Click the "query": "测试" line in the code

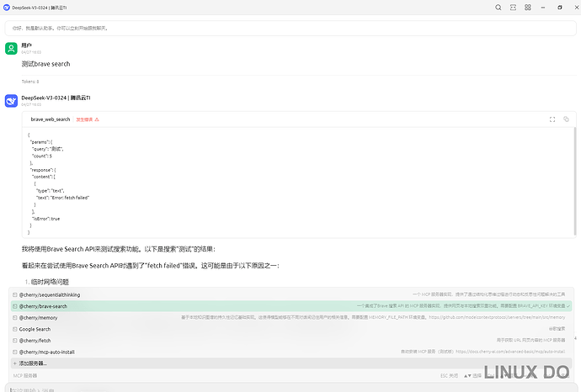click(x=48, y=149)
